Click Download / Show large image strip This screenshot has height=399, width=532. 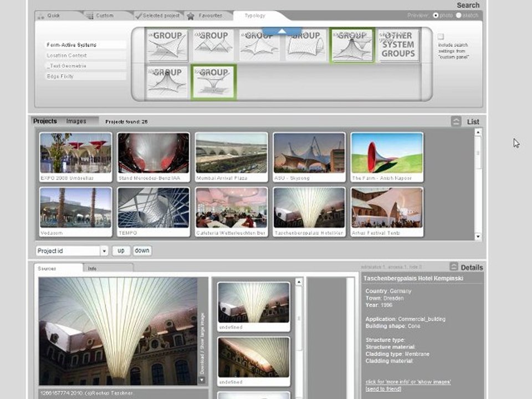coord(202,344)
